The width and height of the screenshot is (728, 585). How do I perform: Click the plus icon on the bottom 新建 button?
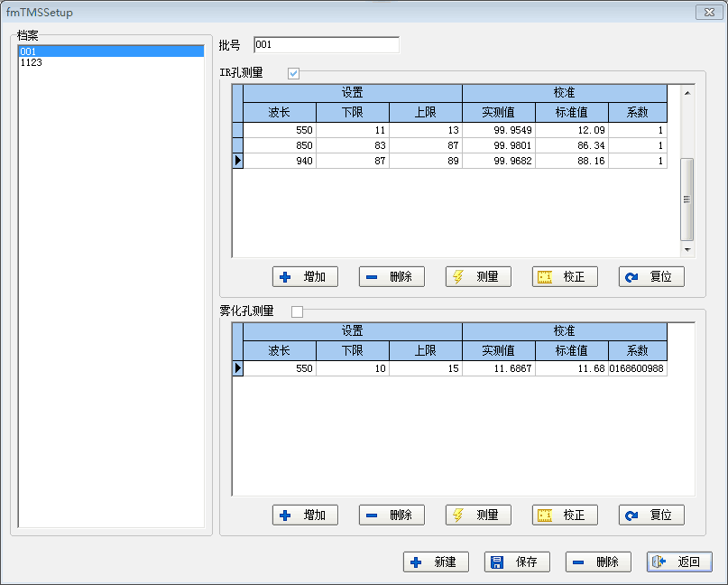(416, 562)
